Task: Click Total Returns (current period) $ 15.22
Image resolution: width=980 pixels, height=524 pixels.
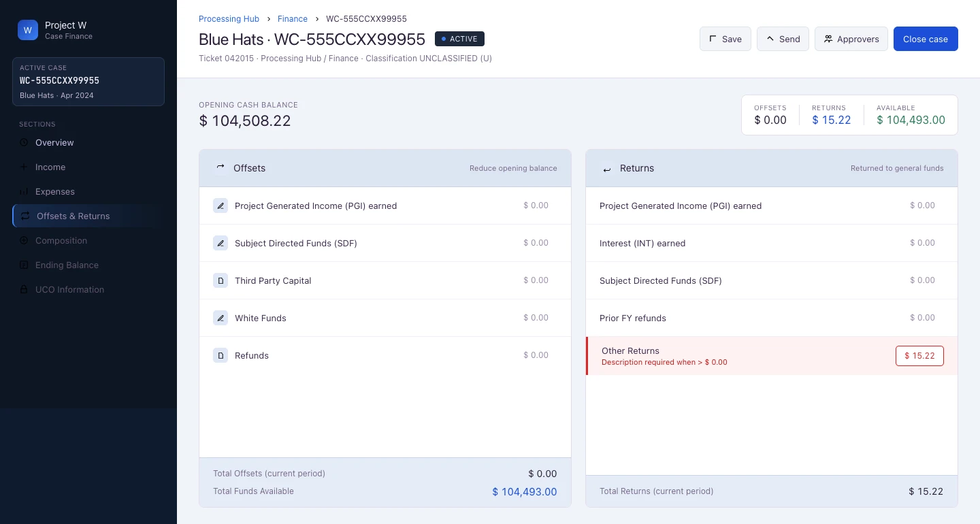Action: tap(926, 491)
